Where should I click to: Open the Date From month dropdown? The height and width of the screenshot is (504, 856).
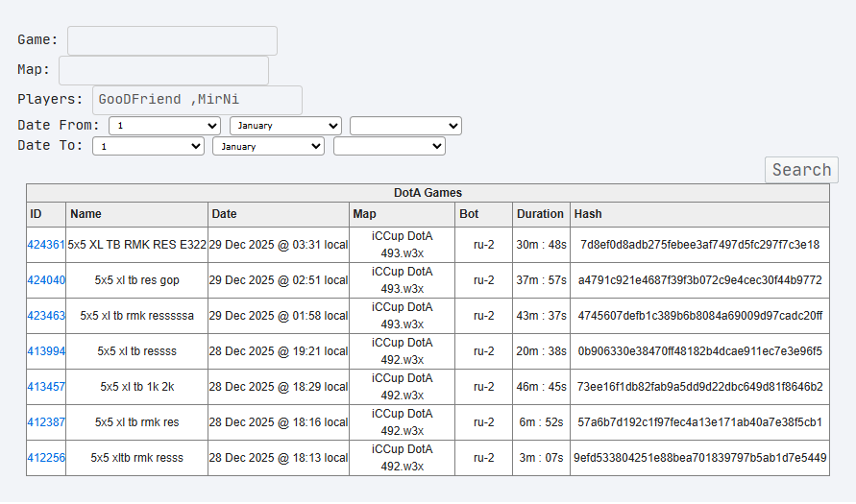click(286, 126)
